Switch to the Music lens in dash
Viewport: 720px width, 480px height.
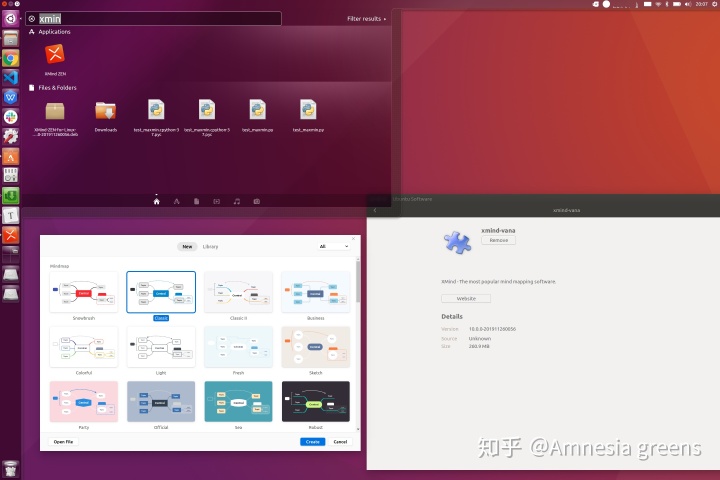point(236,201)
